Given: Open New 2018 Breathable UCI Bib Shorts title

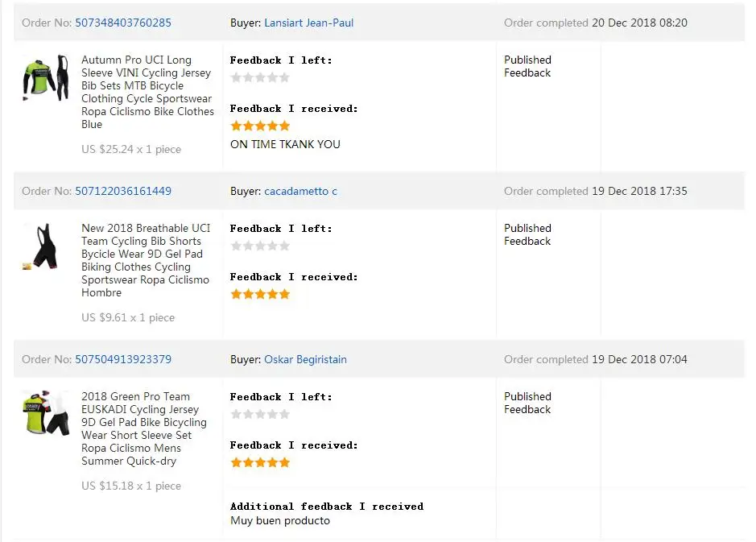Looking at the screenshot, I should tap(146, 260).
